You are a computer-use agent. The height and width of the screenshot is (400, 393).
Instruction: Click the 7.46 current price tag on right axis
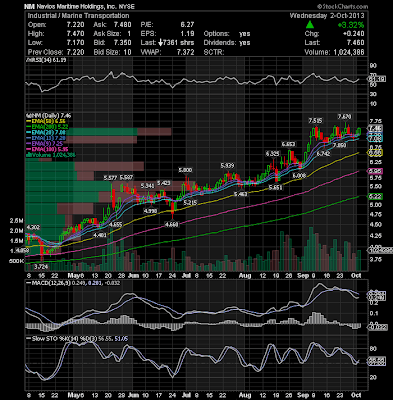point(375,128)
